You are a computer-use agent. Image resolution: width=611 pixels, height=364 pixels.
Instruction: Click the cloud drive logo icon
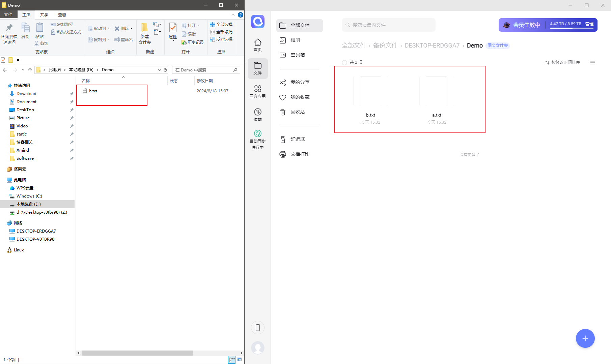point(258,22)
